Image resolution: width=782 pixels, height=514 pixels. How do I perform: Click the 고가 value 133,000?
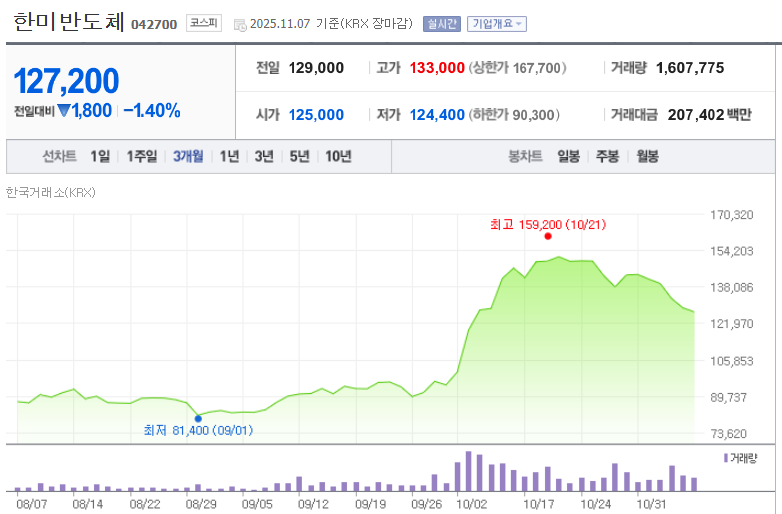(x=437, y=68)
